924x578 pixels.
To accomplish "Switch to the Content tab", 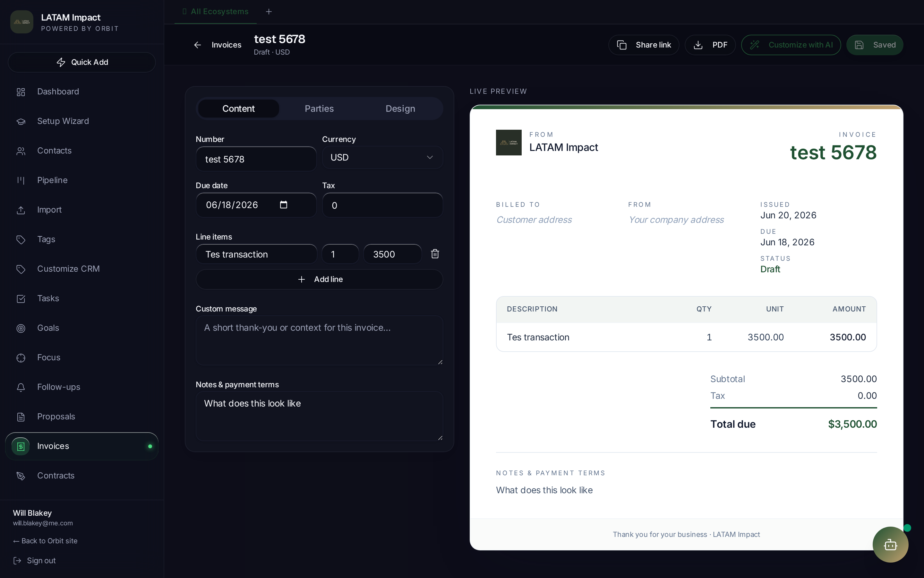I will pyautogui.click(x=238, y=109).
